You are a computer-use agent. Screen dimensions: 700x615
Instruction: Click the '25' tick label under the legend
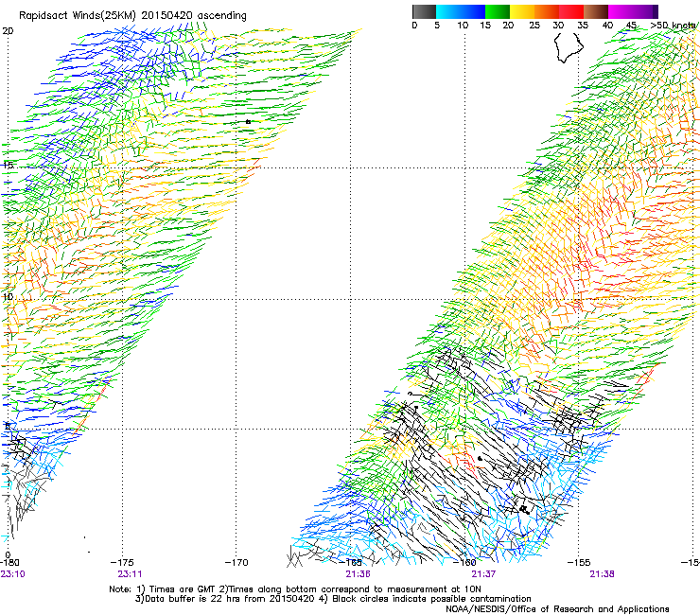[x=534, y=26]
